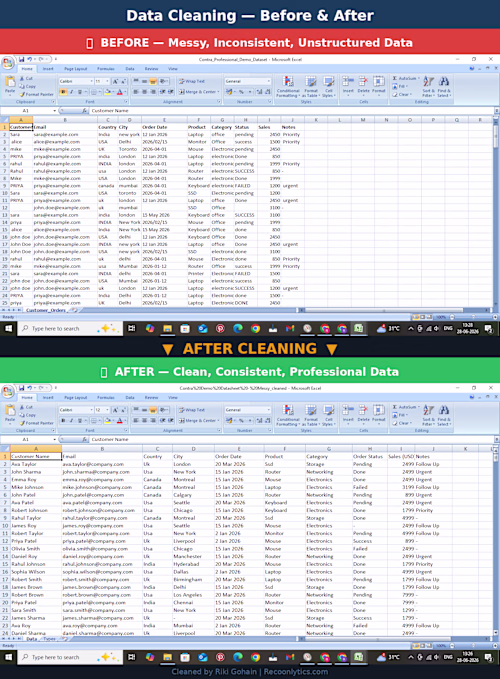Click Excel icon on lower taskbar
500x679 pixels.
[x=359, y=657]
